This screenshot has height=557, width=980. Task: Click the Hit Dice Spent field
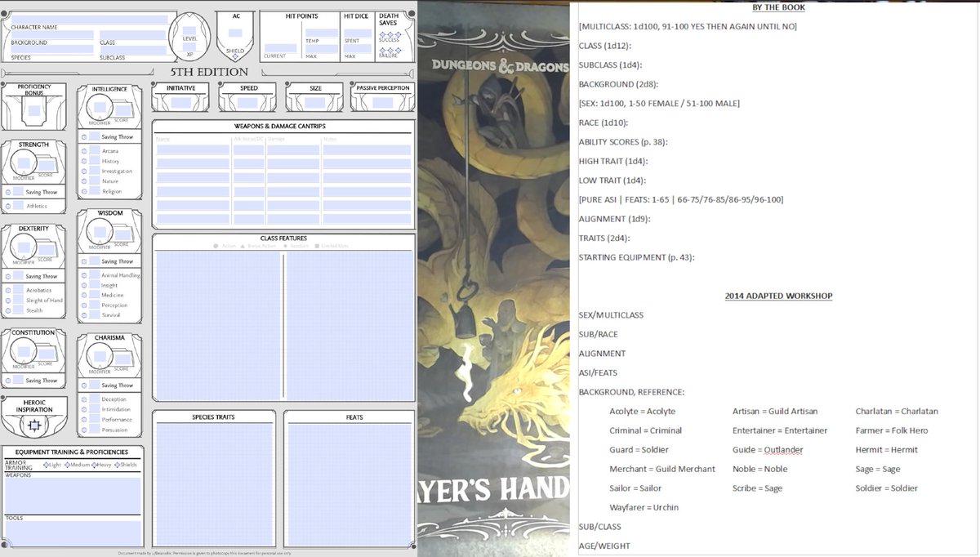tap(358, 33)
